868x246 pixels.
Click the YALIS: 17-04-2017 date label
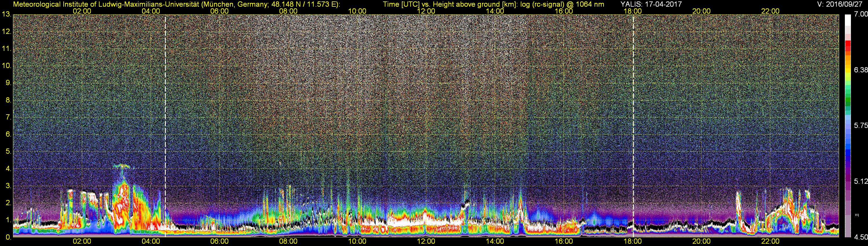(x=651, y=4)
